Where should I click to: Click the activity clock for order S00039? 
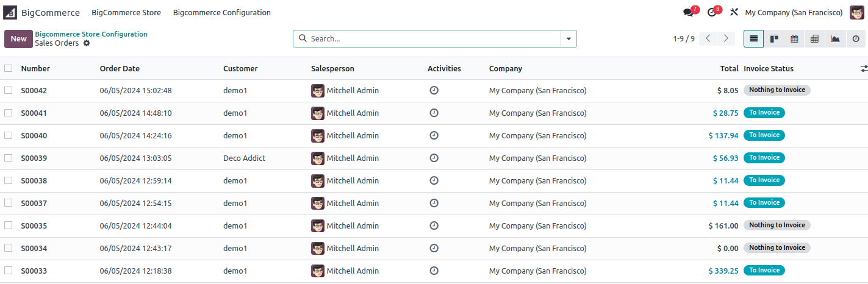click(x=434, y=158)
